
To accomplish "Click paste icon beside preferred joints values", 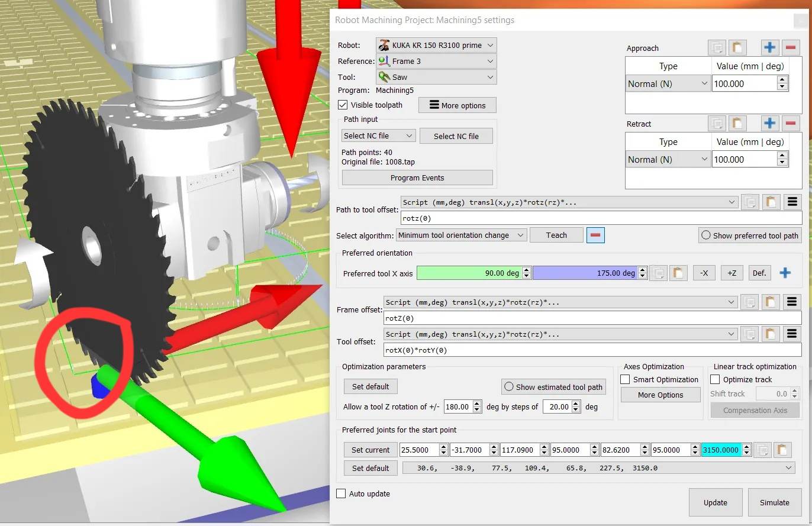I will (x=782, y=450).
